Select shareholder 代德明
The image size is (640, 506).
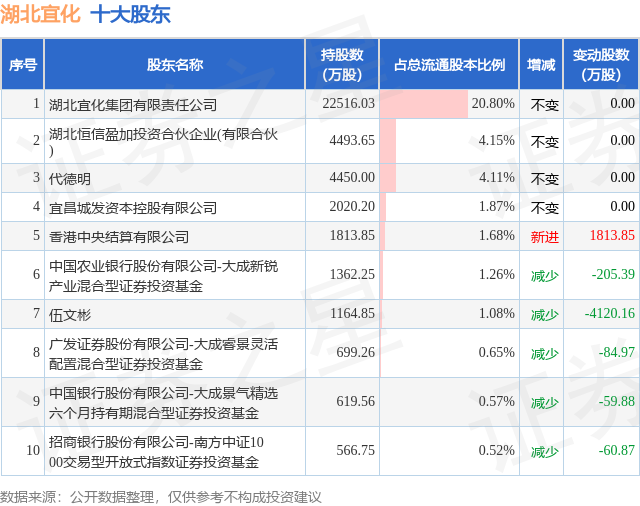point(70,179)
